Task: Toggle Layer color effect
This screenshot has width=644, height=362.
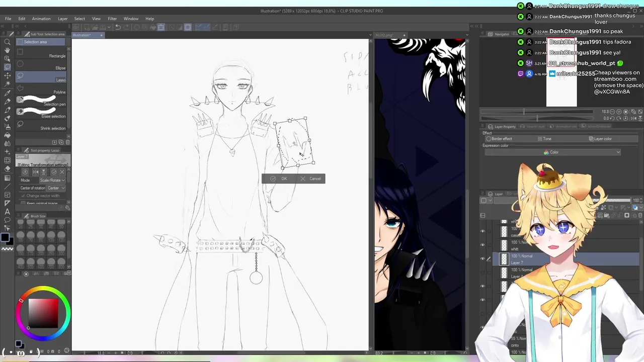Action: point(600,139)
